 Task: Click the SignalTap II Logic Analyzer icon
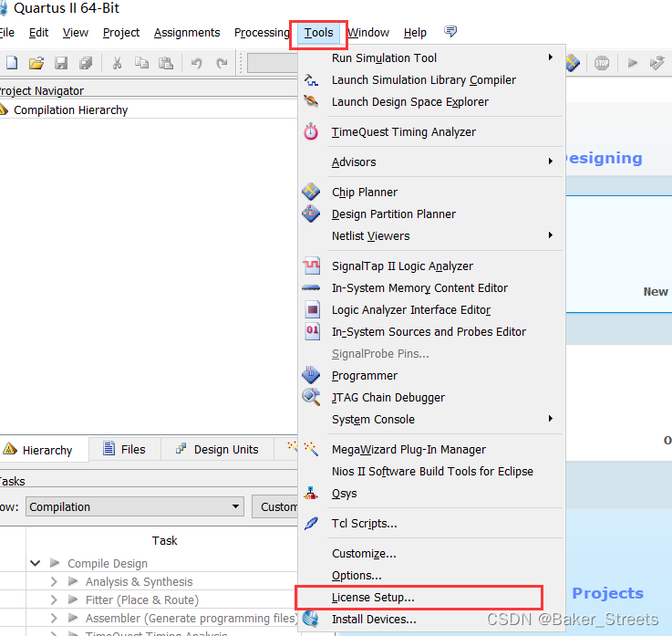(311, 266)
